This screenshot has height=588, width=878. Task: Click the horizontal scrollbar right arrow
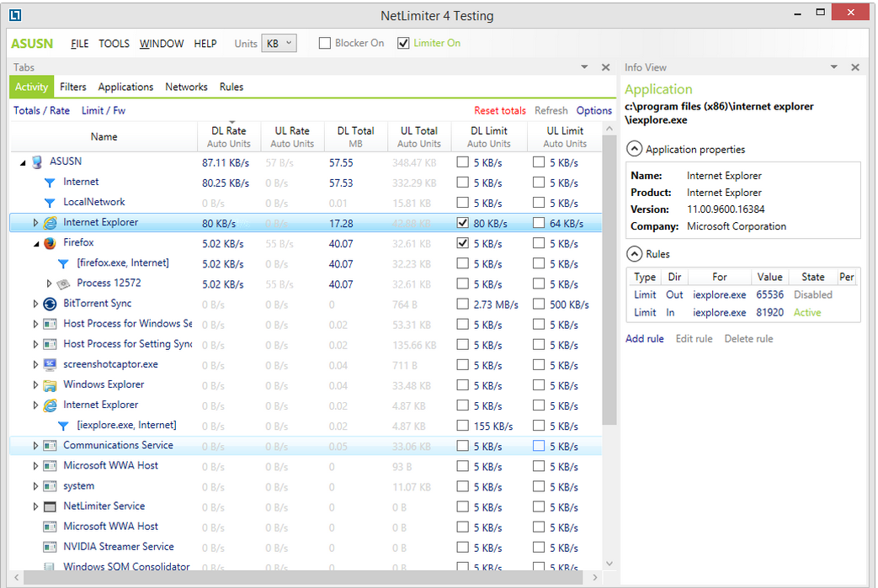[594, 577]
